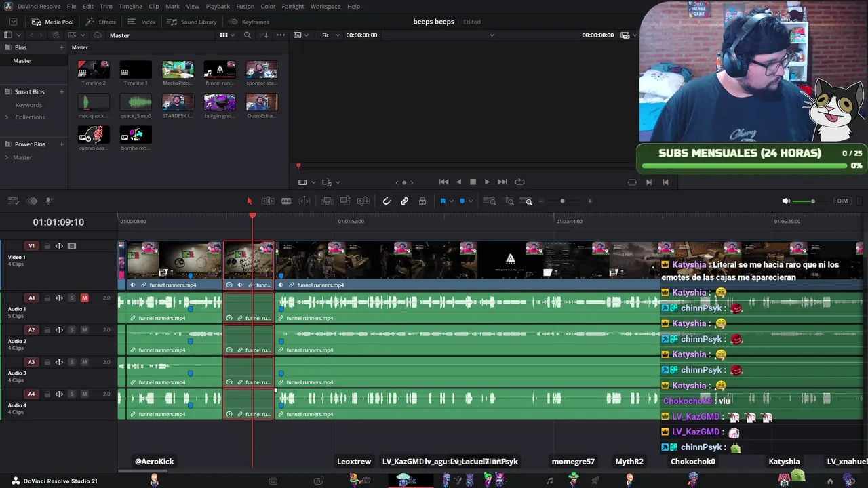
Task: Solo the Audio 3 track
Action: click(x=72, y=362)
